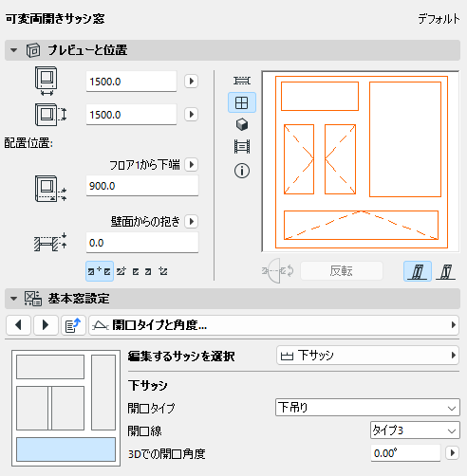Select the second wall-plane anchor toggle
The width and height of the screenshot is (467, 476).
point(446,271)
